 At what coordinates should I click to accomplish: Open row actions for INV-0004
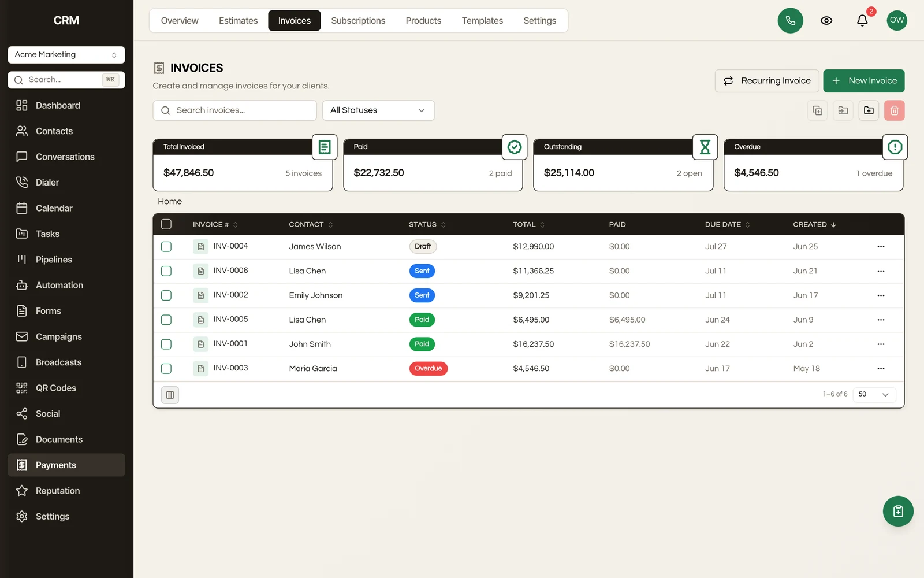[881, 247]
